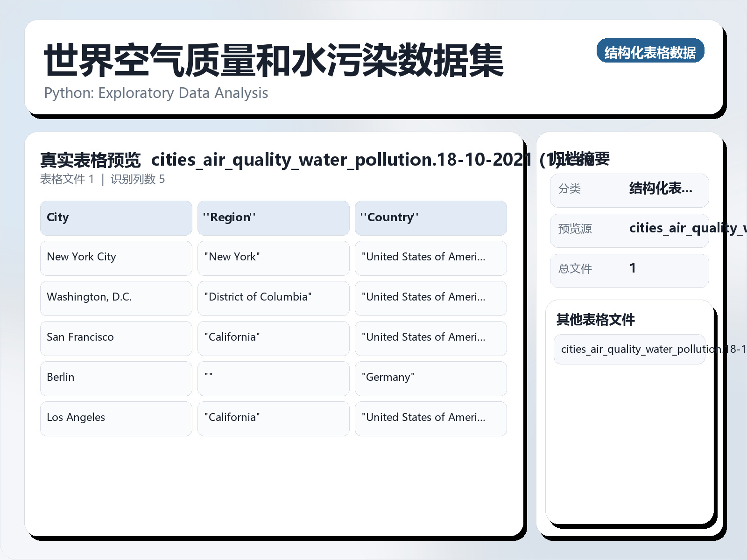Expand the 其他表格文件 section
The image size is (747, 560).
click(596, 320)
